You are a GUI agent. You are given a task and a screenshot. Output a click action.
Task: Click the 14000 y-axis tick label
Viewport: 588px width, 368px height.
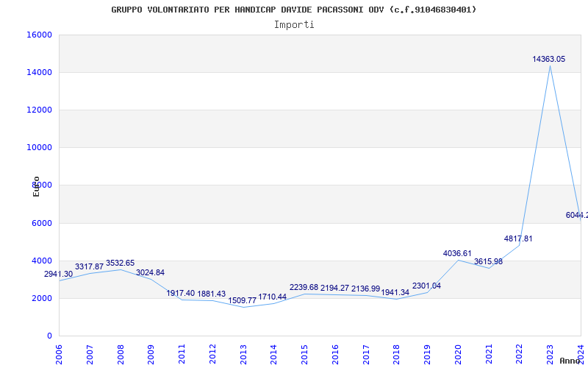[39, 72]
